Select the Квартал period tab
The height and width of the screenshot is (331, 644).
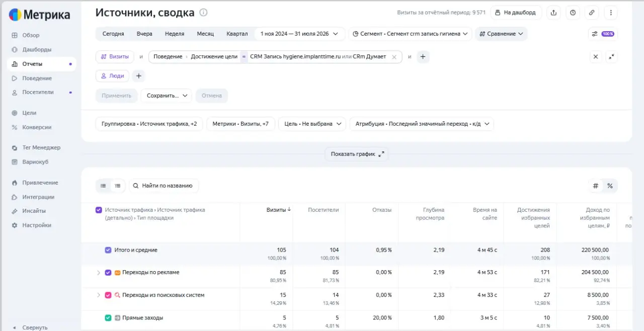(237, 34)
